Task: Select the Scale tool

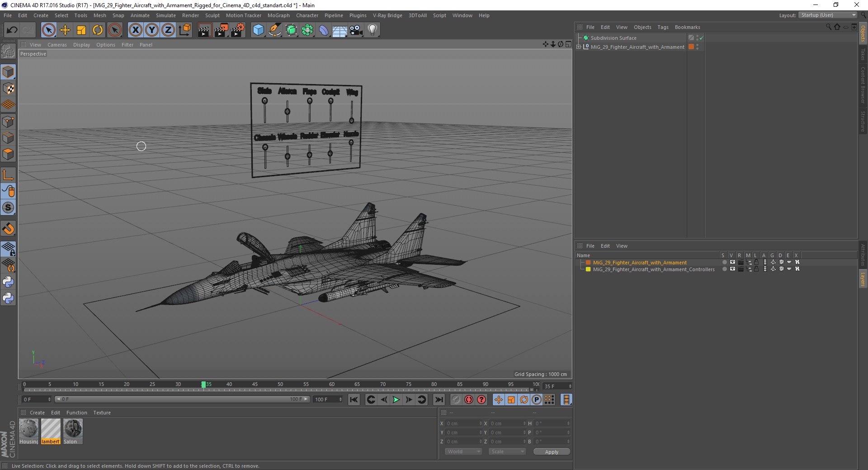Action: (x=81, y=30)
